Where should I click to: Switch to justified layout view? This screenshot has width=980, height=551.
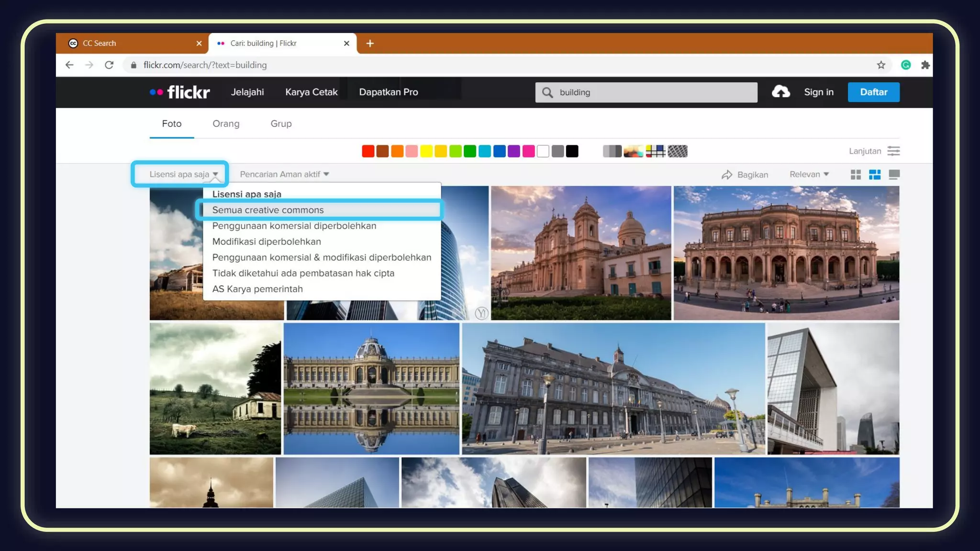875,175
